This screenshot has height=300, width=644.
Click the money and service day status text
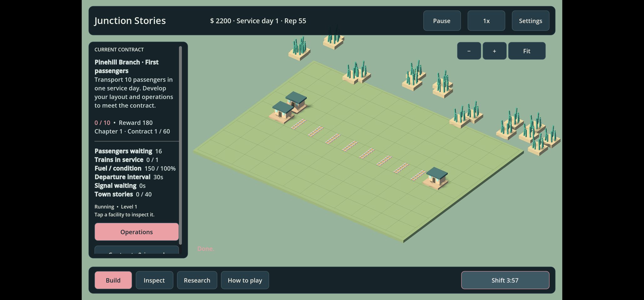point(258,21)
